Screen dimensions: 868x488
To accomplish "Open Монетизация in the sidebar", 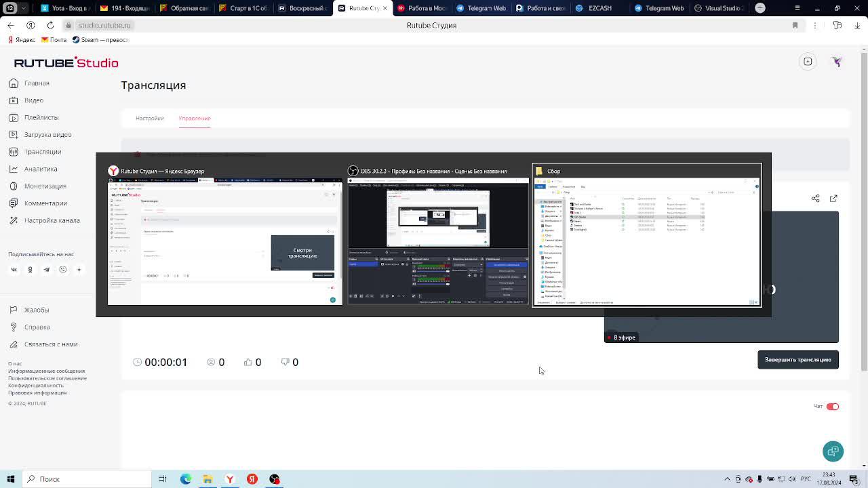I will [37, 186].
